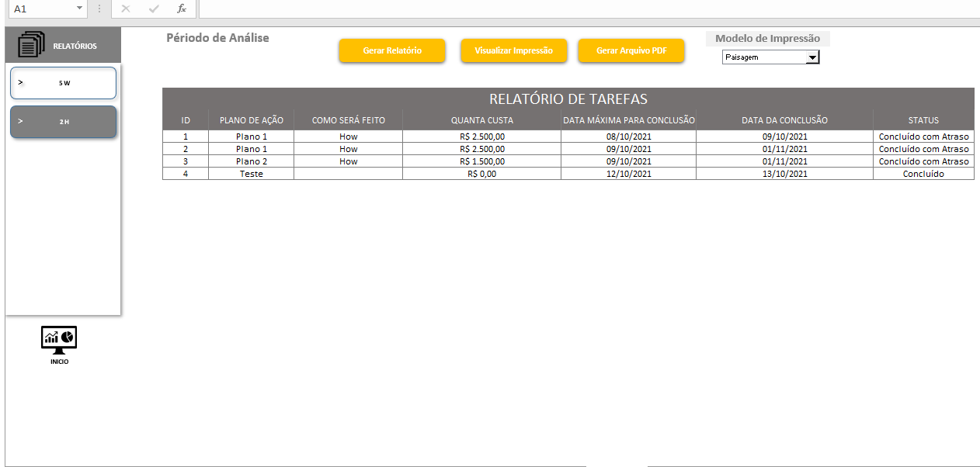Open the Paisagem print model dropdown
The height and width of the screenshot is (467, 980).
coord(812,57)
